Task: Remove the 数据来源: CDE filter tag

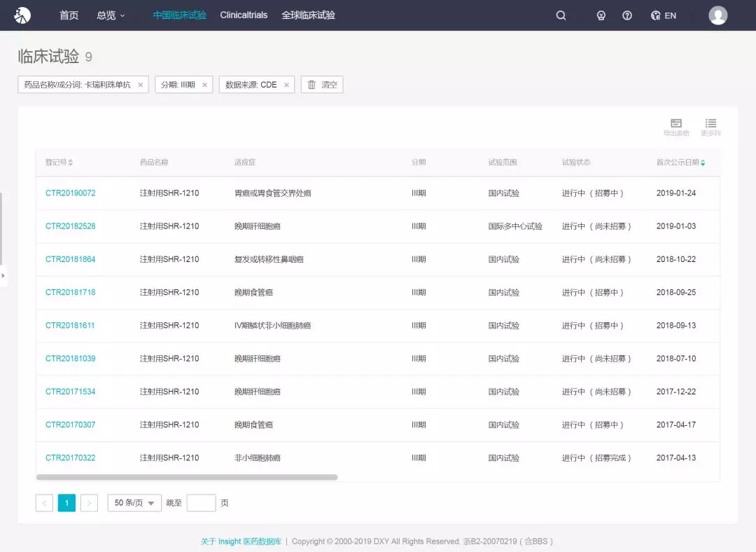Action: click(286, 85)
